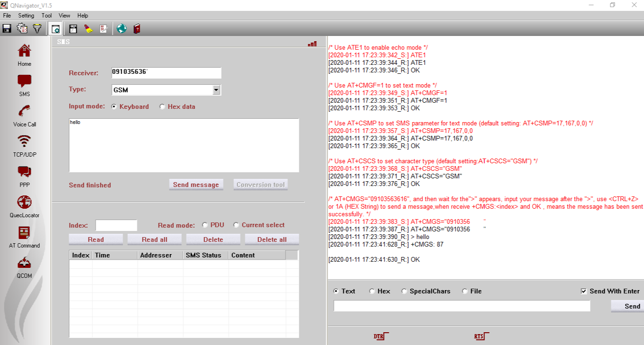This screenshot has width=644, height=345.
Task: Click the AT command input field
Action: point(462,306)
